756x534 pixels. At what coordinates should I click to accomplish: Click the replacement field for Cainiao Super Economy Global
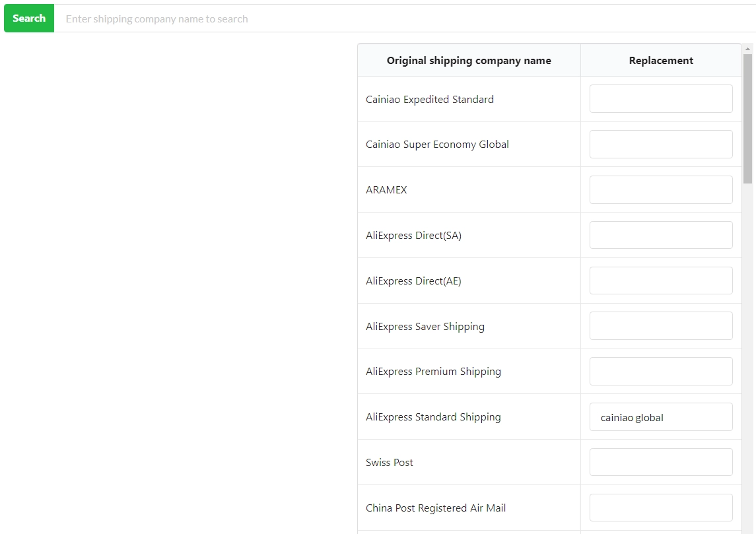[660, 144]
